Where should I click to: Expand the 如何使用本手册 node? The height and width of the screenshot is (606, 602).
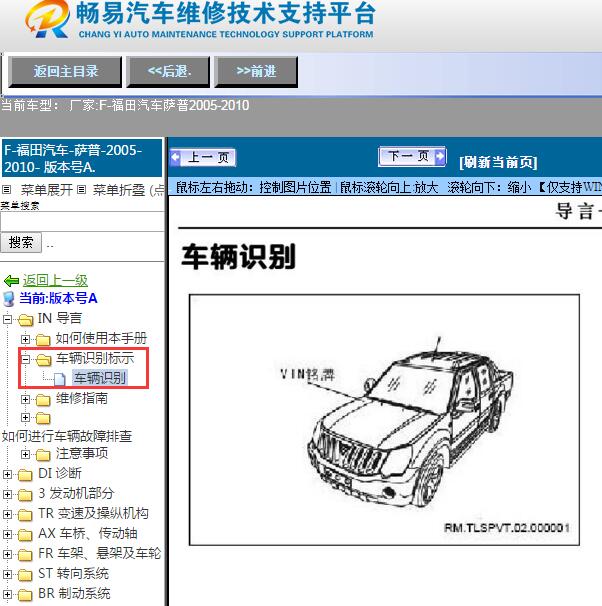(x=25, y=339)
